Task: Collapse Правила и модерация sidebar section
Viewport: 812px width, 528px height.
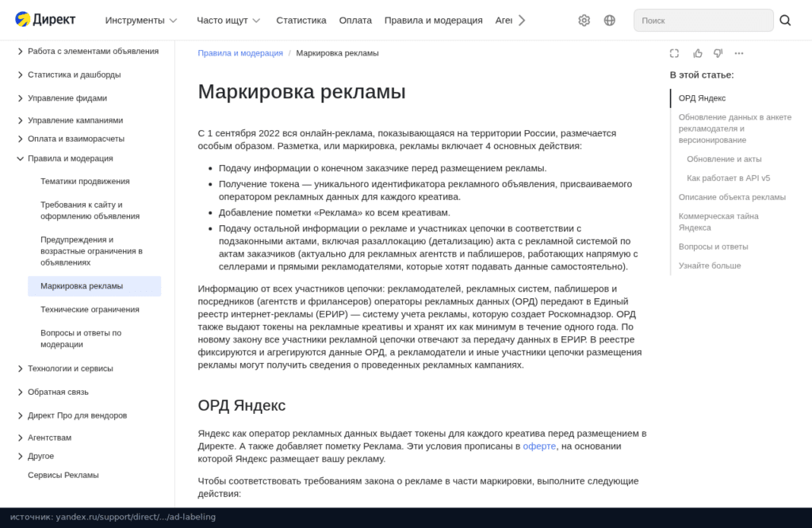Action: pos(65,159)
